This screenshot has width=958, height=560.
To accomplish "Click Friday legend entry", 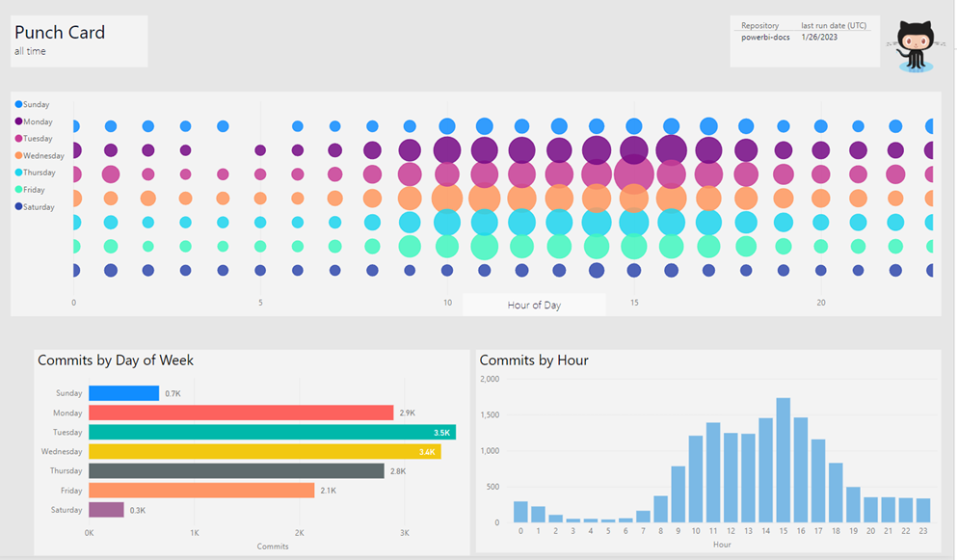I will click(29, 190).
